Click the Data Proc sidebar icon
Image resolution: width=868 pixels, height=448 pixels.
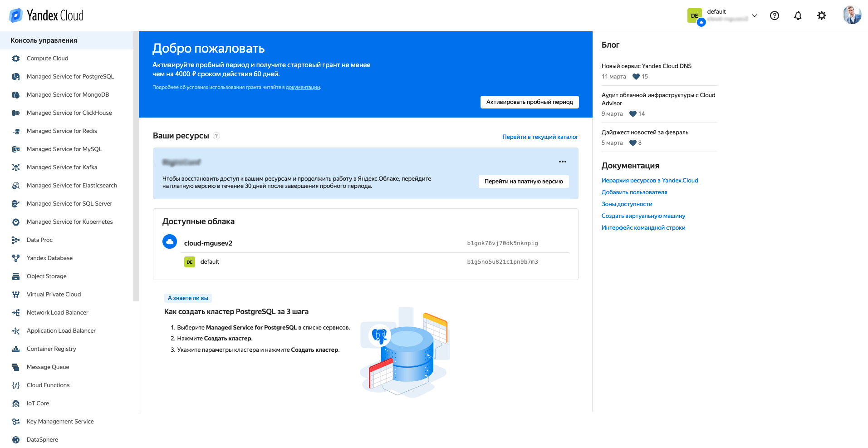point(16,240)
